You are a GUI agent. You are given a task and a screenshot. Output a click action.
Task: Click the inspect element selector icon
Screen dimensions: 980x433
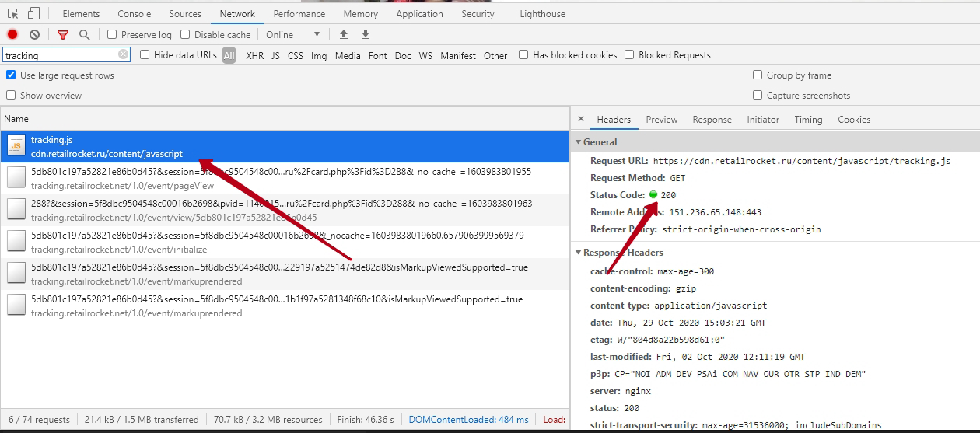coord(12,13)
